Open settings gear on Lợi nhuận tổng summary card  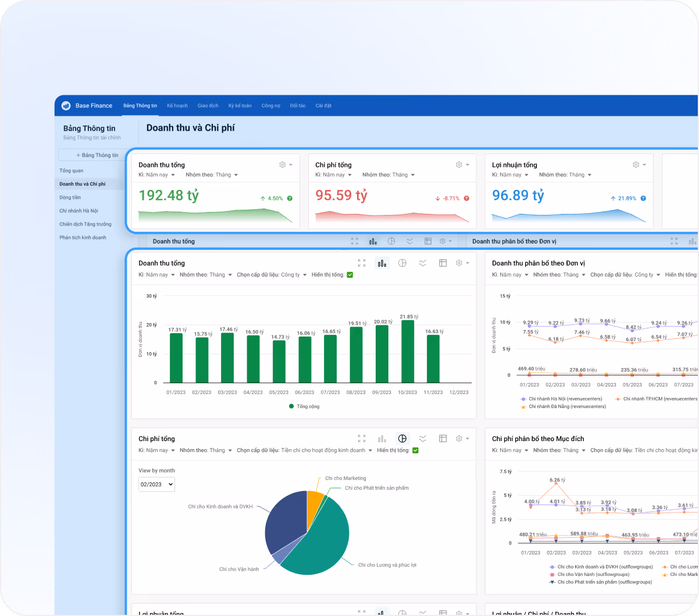click(636, 165)
